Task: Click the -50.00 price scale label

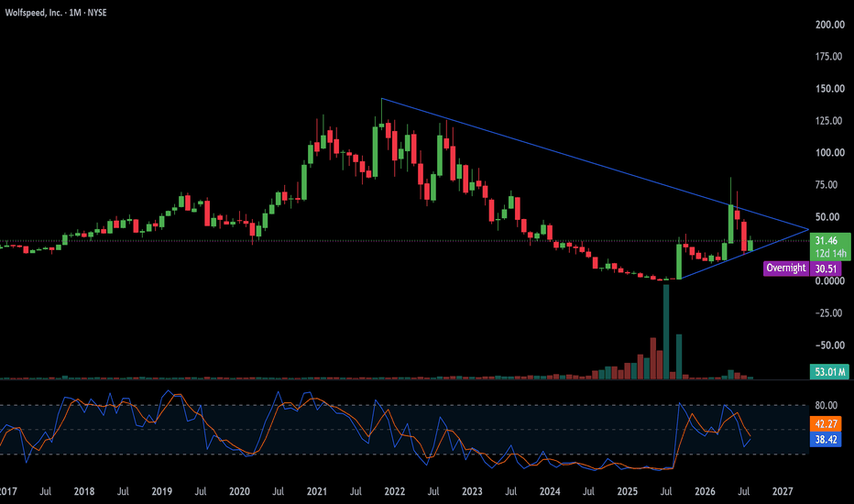Action: 830,345
